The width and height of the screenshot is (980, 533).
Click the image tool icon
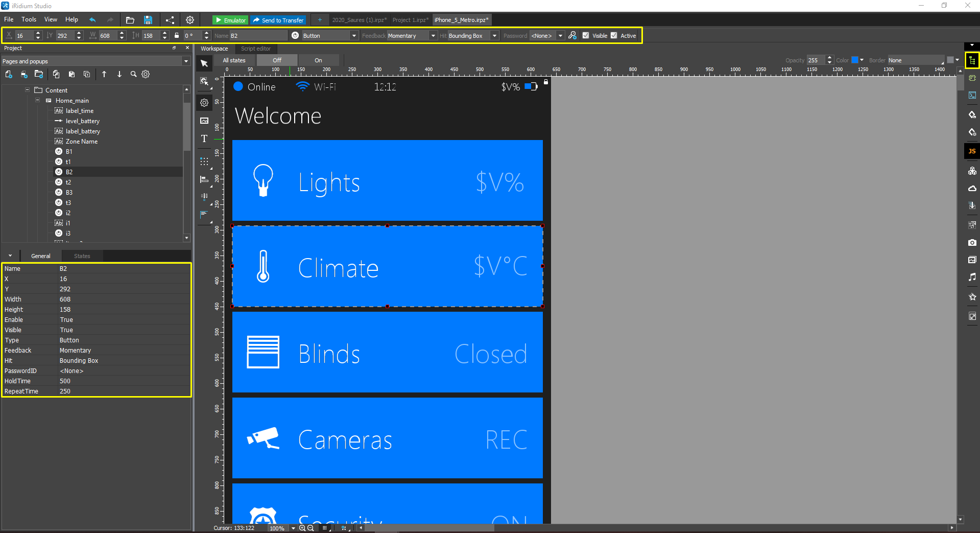click(x=204, y=121)
